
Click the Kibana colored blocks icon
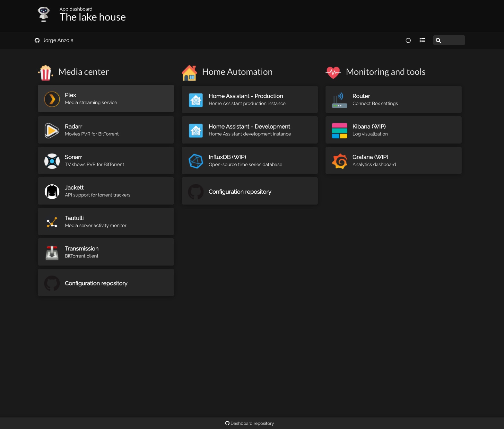340,131
